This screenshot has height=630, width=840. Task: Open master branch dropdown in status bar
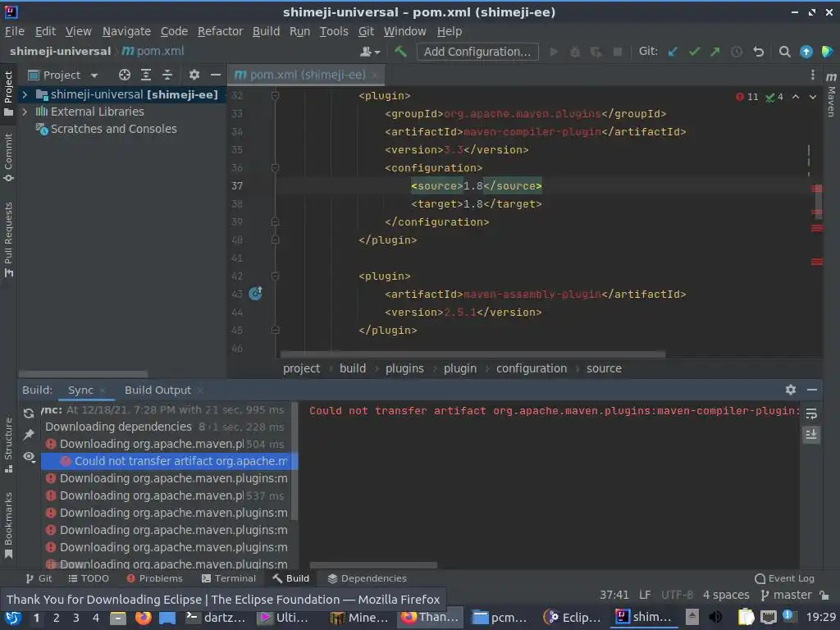(x=787, y=596)
